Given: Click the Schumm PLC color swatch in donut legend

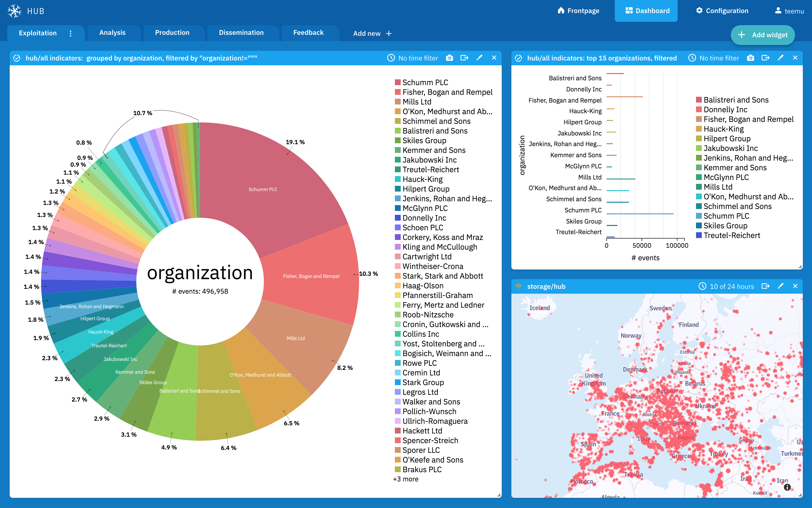Looking at the screenshot, I should (x=398, y=82).
